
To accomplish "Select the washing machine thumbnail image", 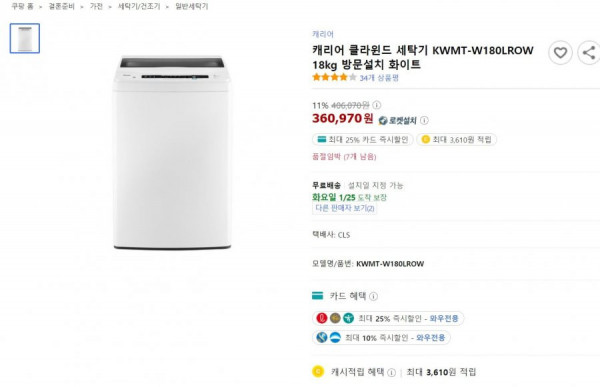I will 25,38.
